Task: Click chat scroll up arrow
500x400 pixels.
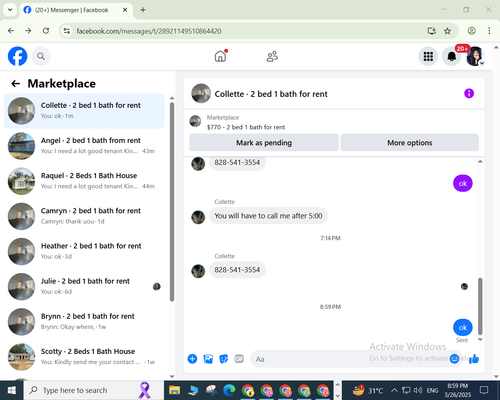Action: (480, 161)
